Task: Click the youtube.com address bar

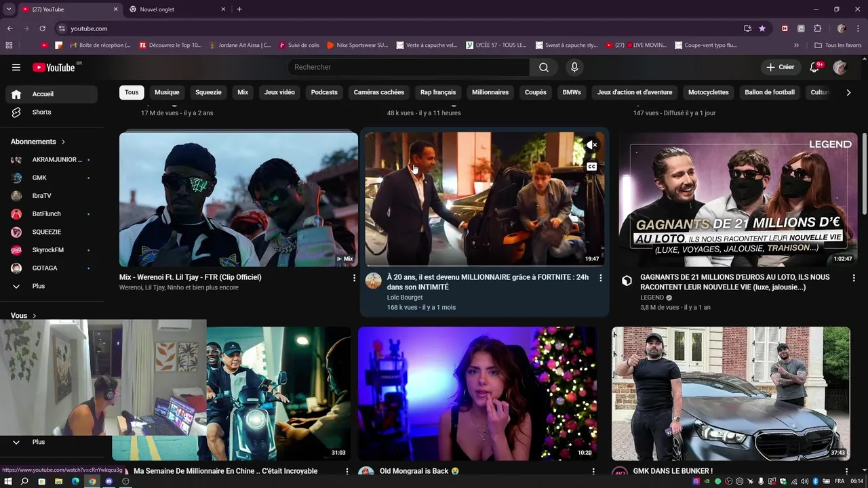Action: (400, 28)
